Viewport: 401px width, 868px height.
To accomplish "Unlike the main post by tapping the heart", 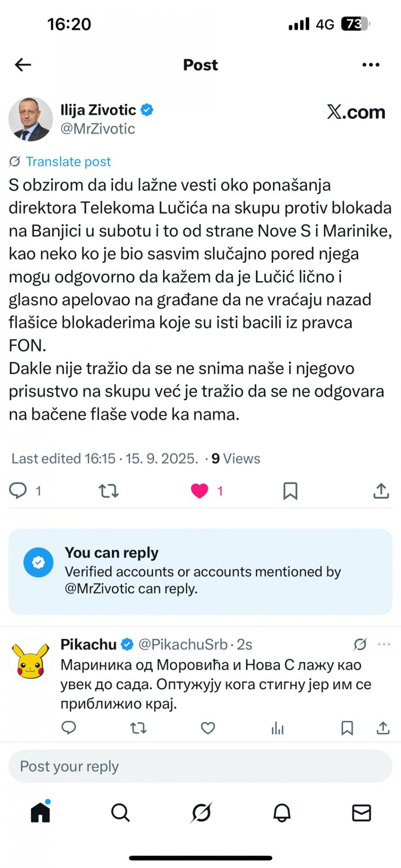I will pos(200,490).
